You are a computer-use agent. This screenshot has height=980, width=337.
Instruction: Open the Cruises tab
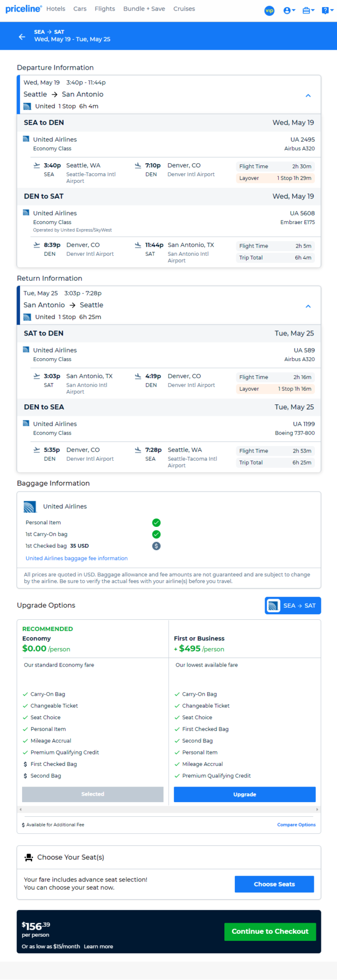coord(184,9)
